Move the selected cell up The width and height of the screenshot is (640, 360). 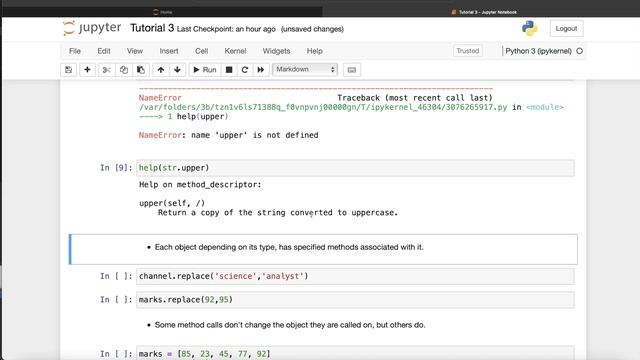pos(161,70)
